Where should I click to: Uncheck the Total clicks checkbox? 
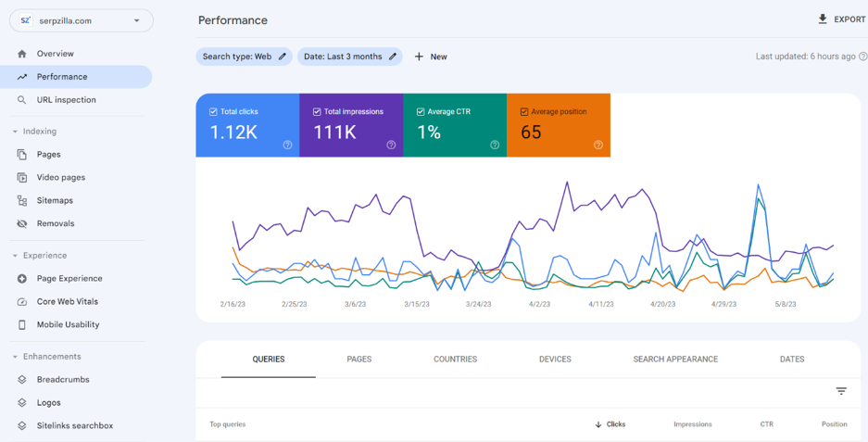click(213, 112)
